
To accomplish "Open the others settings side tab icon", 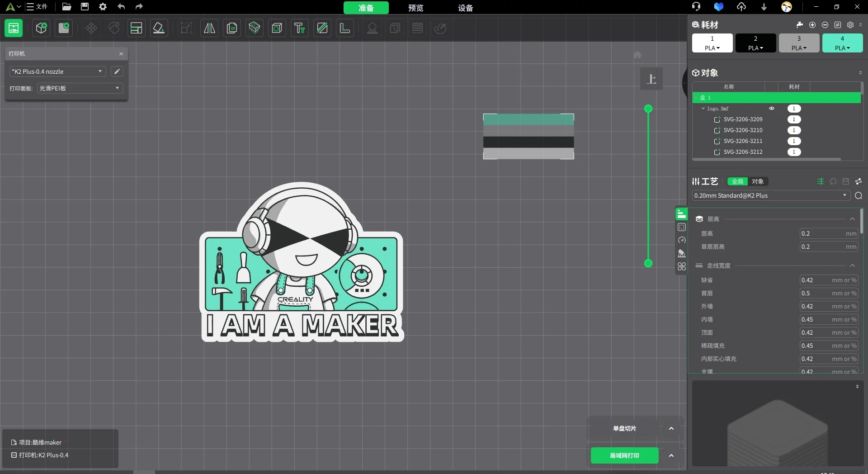I will pyautogui.click(x=682, y=266).
